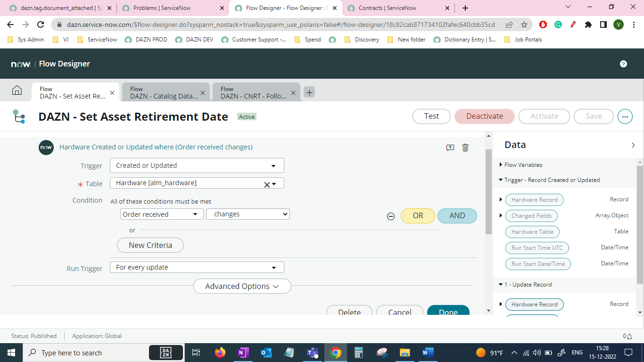Open the more actions ellipsis menu
Viewport: 644px width, 362px height.
click(x=625, y=116)
